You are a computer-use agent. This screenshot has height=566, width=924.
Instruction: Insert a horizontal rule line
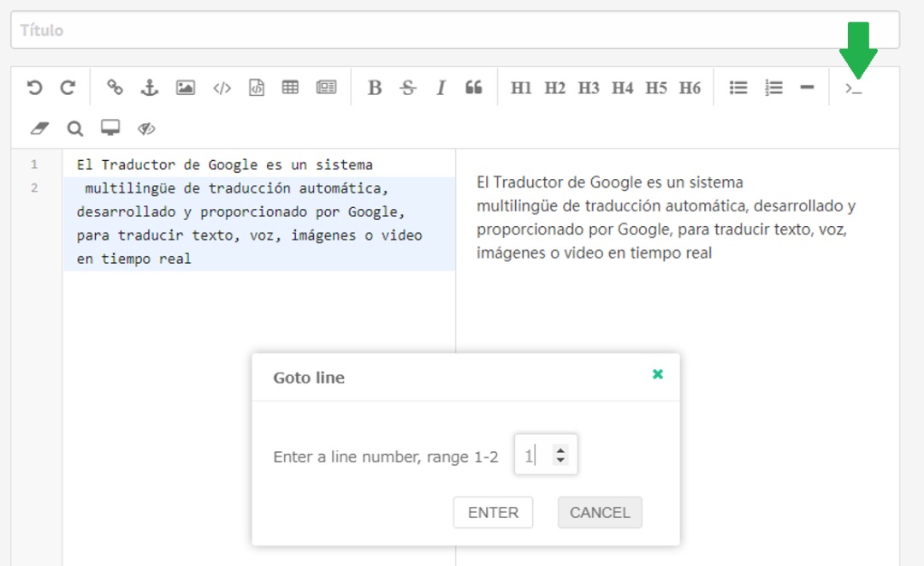click(x=807, y=87)
